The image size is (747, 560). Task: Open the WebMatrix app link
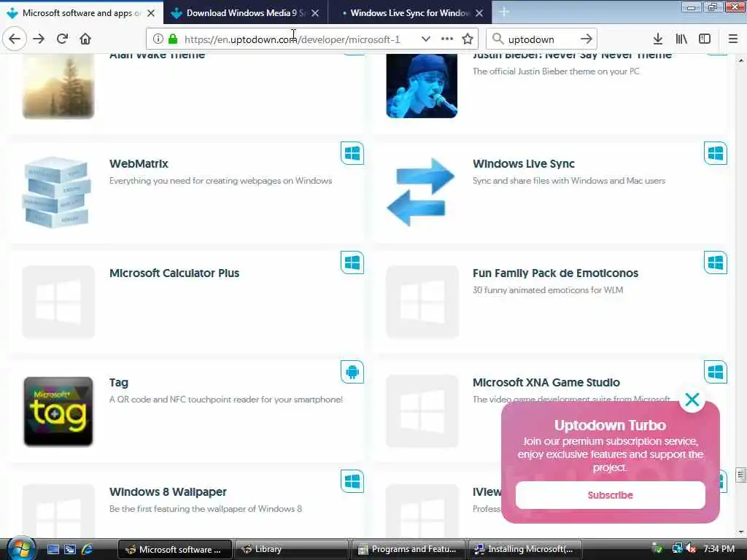click(x=139, y=164)
